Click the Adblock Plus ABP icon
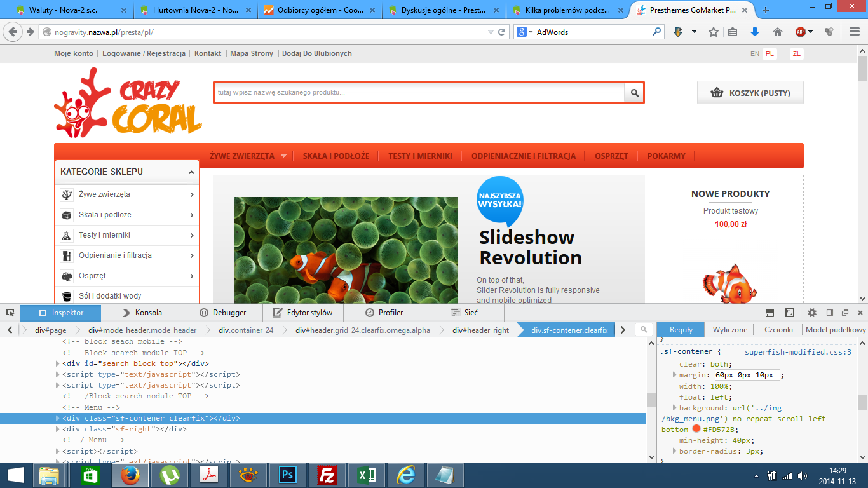868x488 pixels. pyautogui.click(x=801, y=32)
